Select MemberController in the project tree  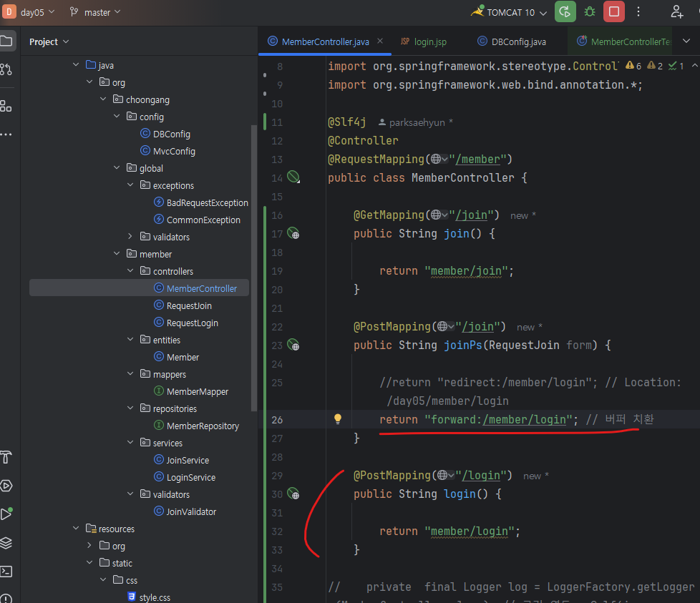coord(139,288)
